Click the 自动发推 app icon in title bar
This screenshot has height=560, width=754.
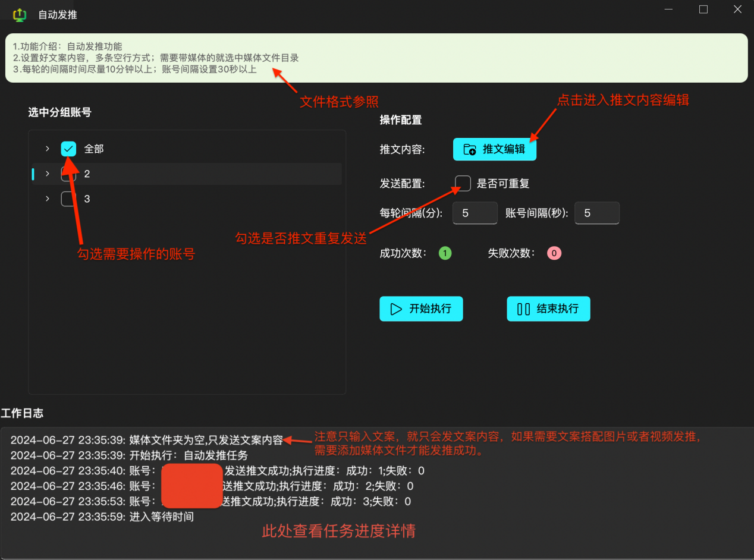click(x=20, y=14)
